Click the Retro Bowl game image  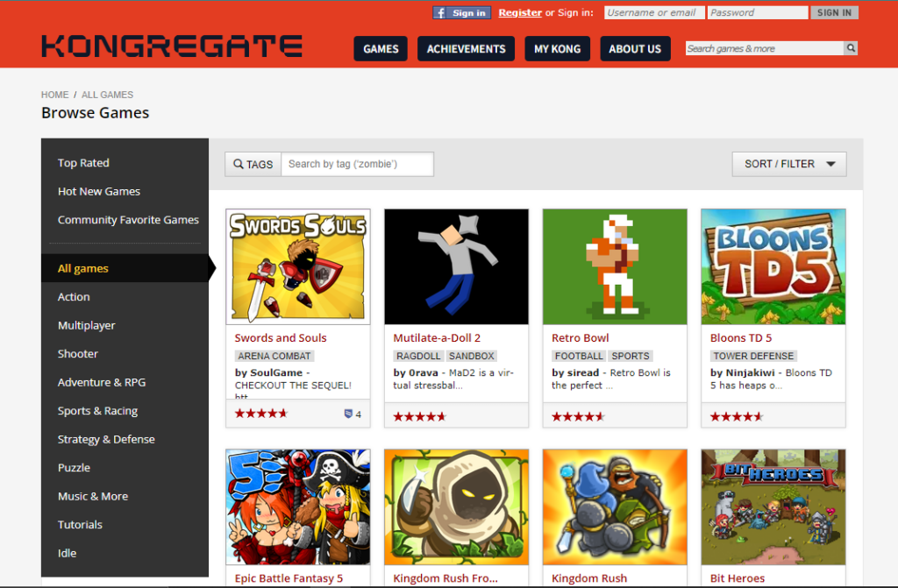coord(615,266)
